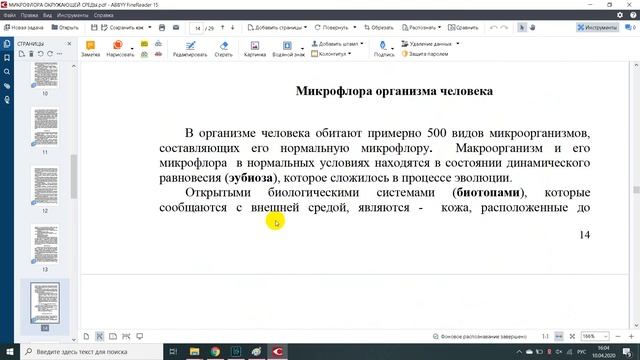Select one-page view mode at bottom
Viewport: 640px width, 360px height.
point(86,336)
